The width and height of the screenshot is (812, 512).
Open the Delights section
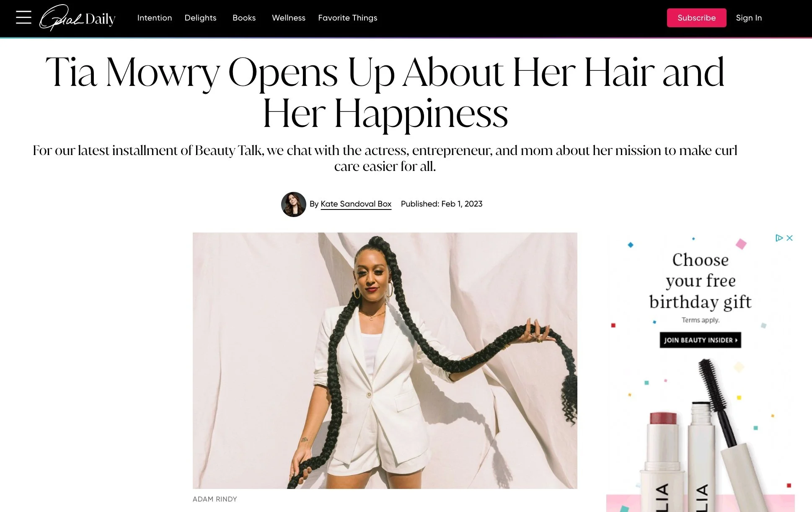200,18
